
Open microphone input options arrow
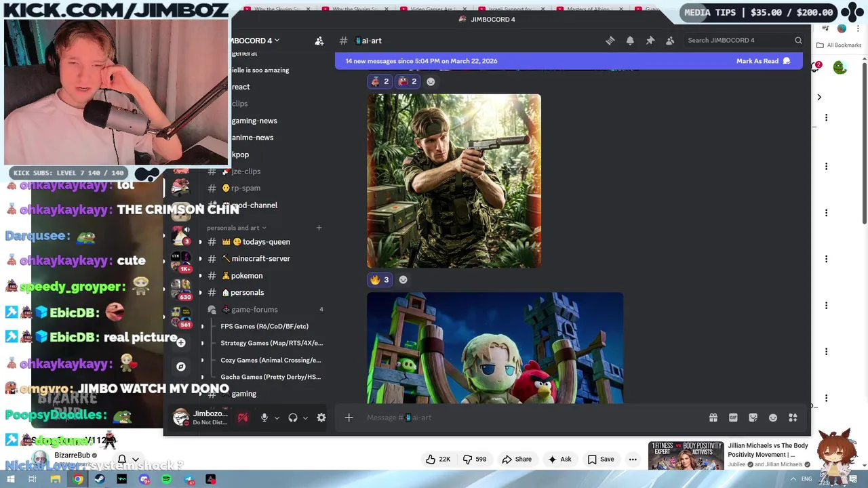point(277,418)
